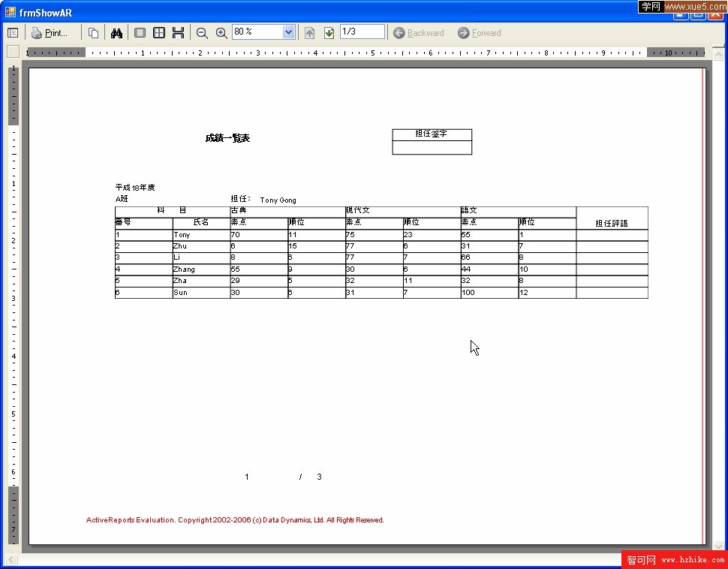This screenshot has width=728, height=569.
Task: Click the zoom out magnifier icon
Action: 202,33
